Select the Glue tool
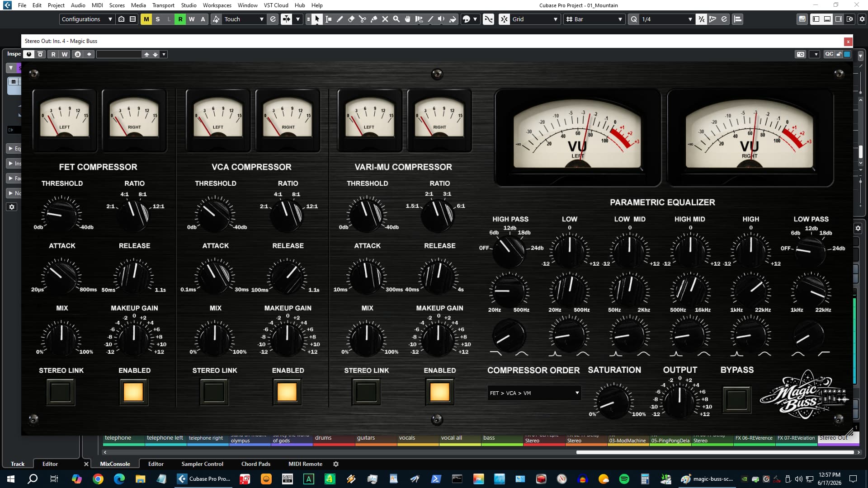 [x=373, y=19]
